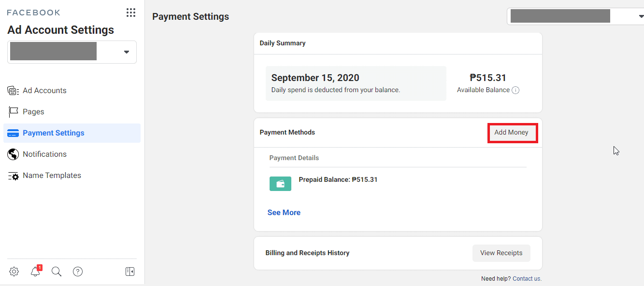Click the Payment Settings card icon

[x=13, y=133]
